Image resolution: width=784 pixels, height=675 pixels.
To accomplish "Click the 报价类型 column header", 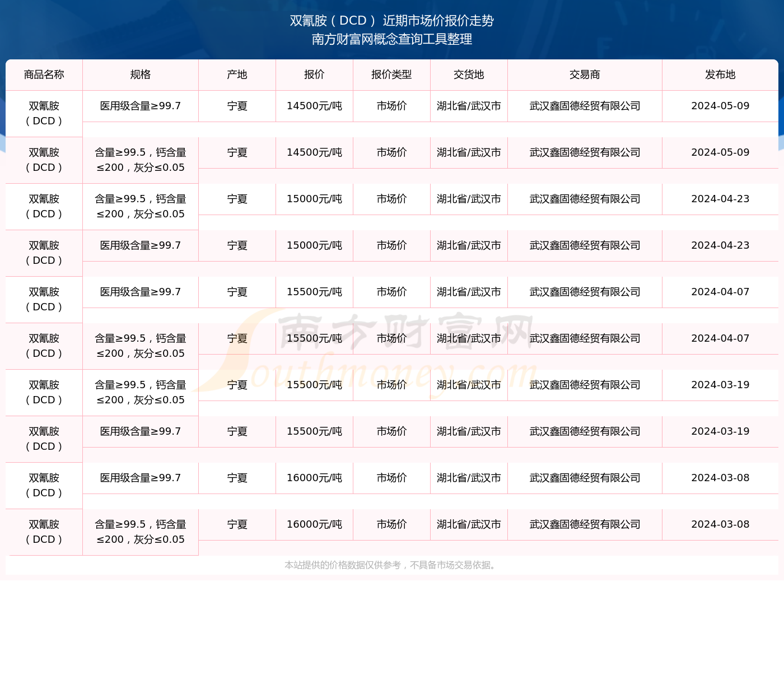I will pos(391,75).
